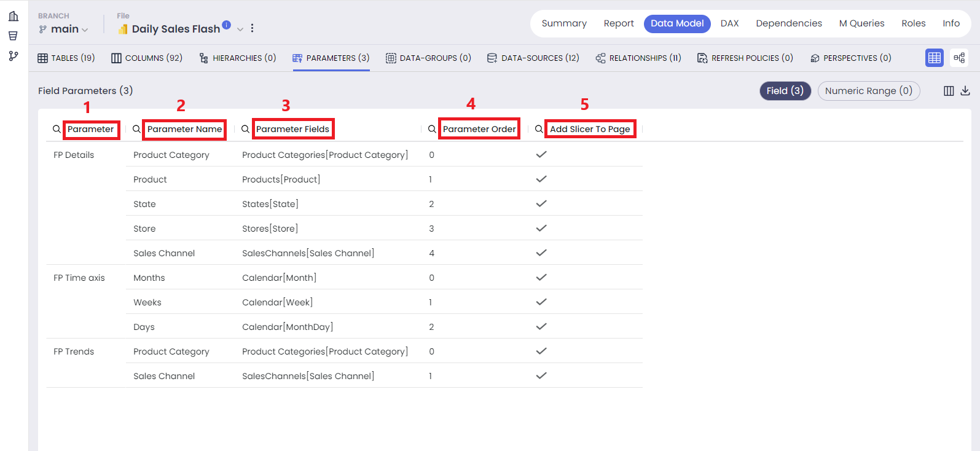Go to TABLES (19) section

(x=66, y=58)
